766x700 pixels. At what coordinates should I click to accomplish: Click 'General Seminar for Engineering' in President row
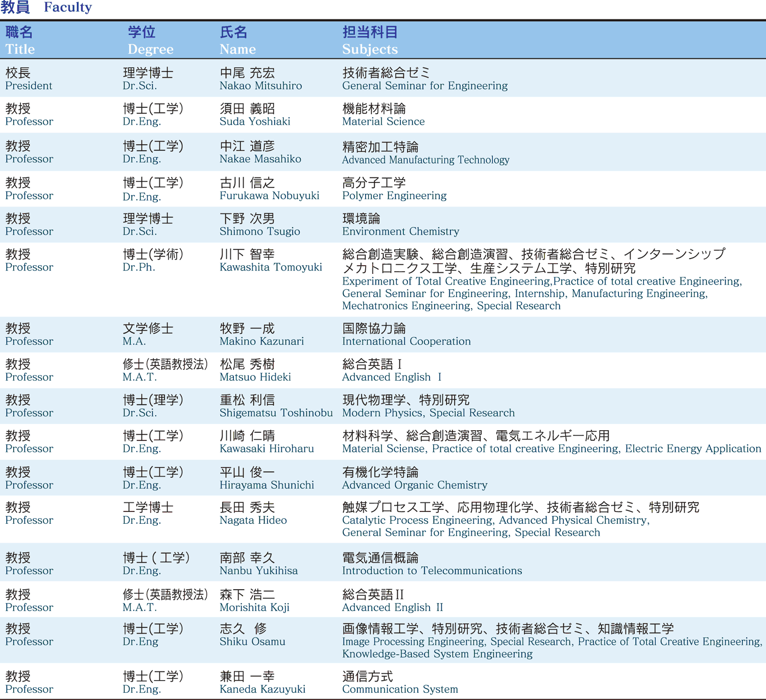[x=425, y=86]
